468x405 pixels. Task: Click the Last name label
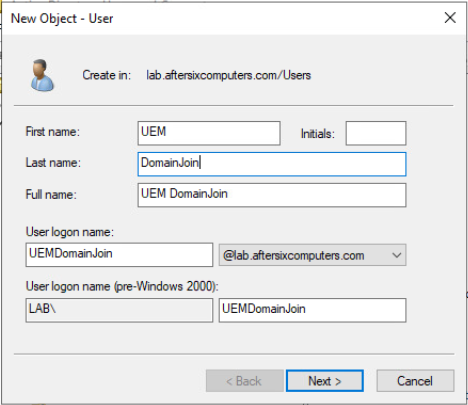pyautogui.click(x=53, y=163)
